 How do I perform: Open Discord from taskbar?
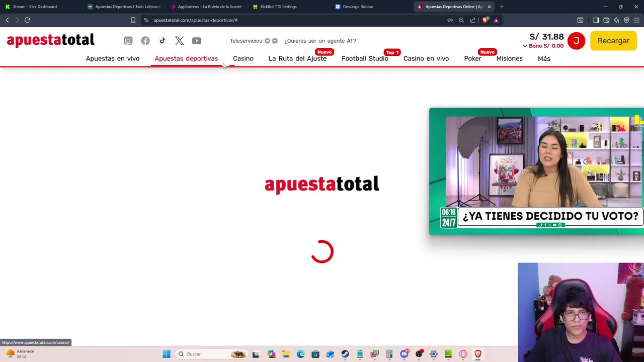click(404, 354)
